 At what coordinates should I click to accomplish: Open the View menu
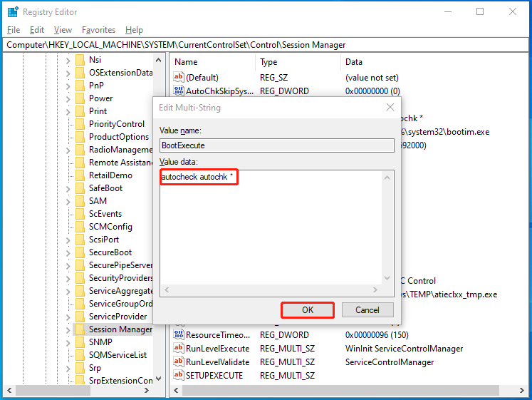[63, 30]
